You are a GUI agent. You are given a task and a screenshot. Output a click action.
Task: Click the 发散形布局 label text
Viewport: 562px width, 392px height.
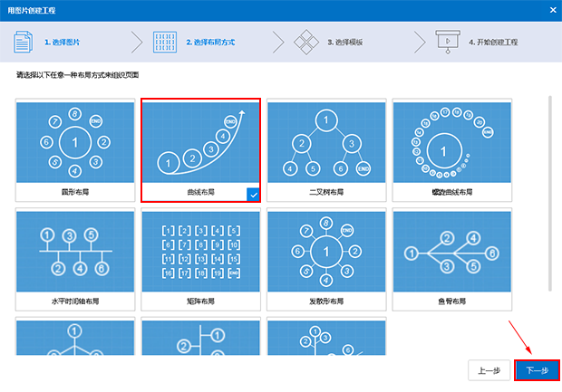click(326, 301)
